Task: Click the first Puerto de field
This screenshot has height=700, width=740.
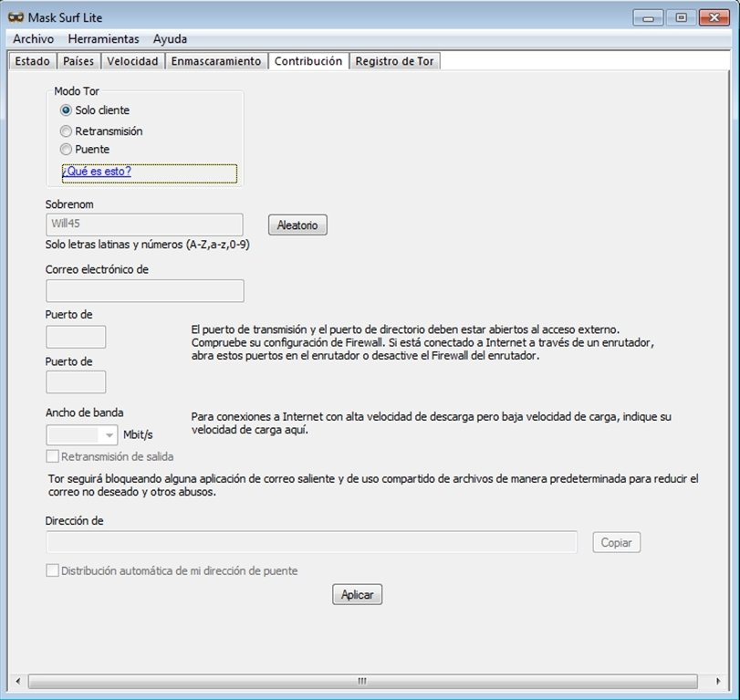Action: coord(76,337)
